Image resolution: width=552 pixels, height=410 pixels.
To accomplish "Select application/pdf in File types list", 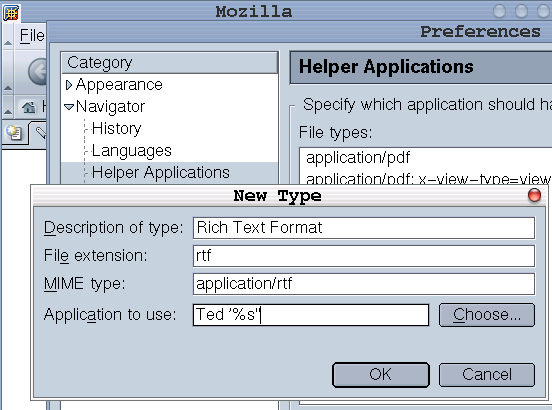I will click(426, 158).
